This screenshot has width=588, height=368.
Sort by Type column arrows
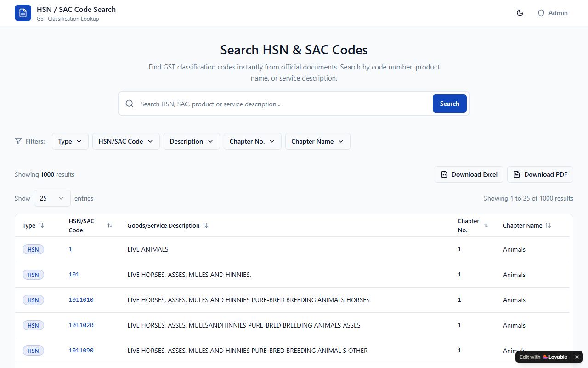[x=41, y=225]
